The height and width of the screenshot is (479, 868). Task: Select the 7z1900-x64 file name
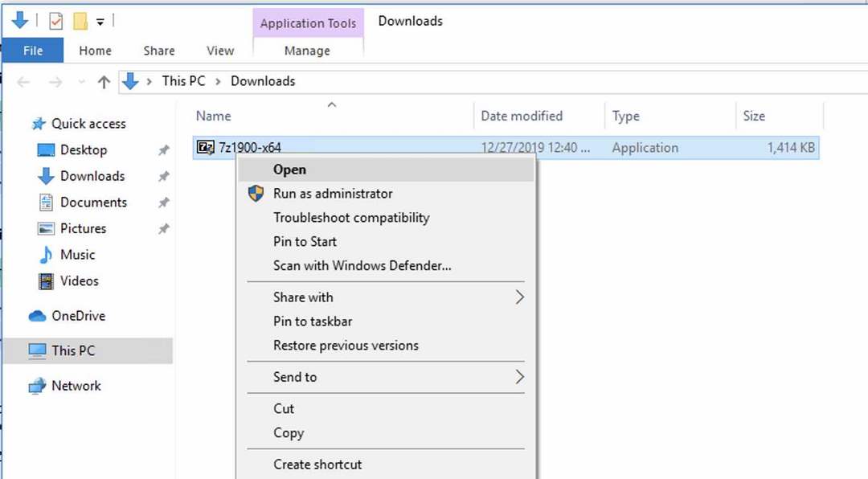click(250, 147)
